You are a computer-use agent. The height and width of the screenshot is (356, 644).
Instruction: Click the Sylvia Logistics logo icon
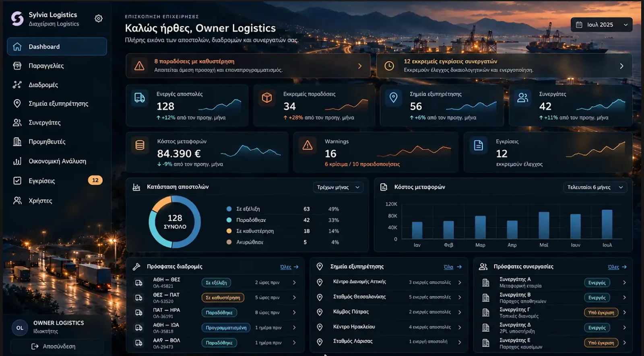coord(17,19)
